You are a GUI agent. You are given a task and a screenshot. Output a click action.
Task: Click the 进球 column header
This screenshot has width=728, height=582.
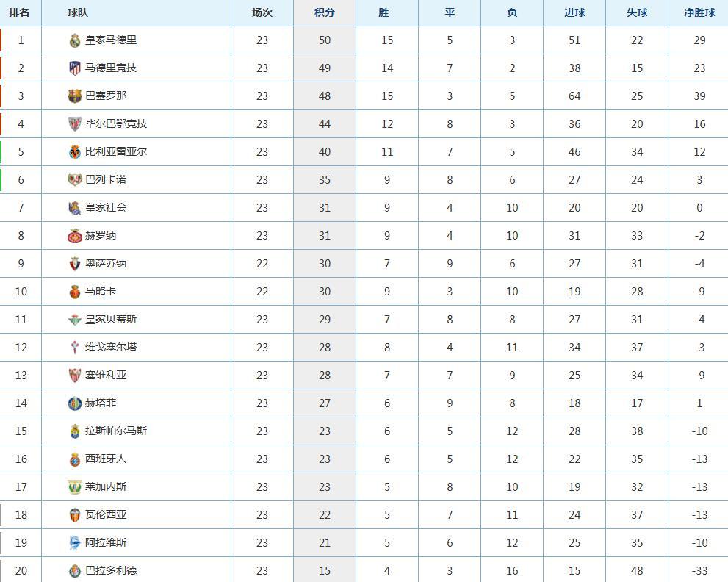click(574, 12)
